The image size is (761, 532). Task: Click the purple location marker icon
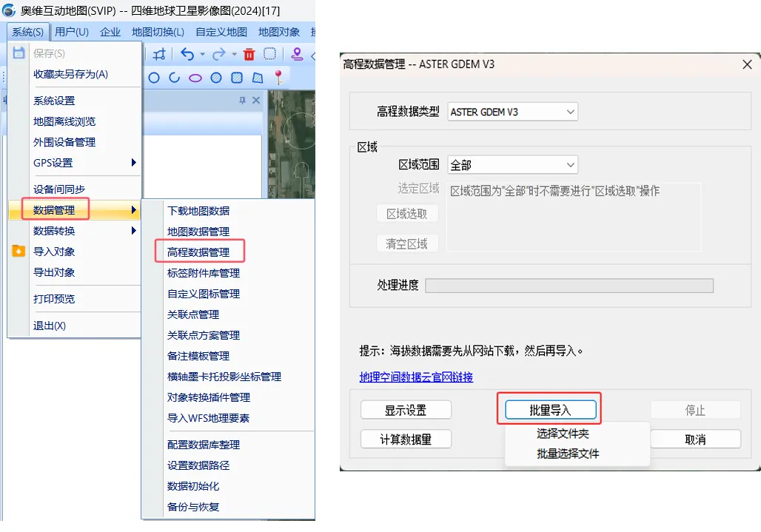297,54
